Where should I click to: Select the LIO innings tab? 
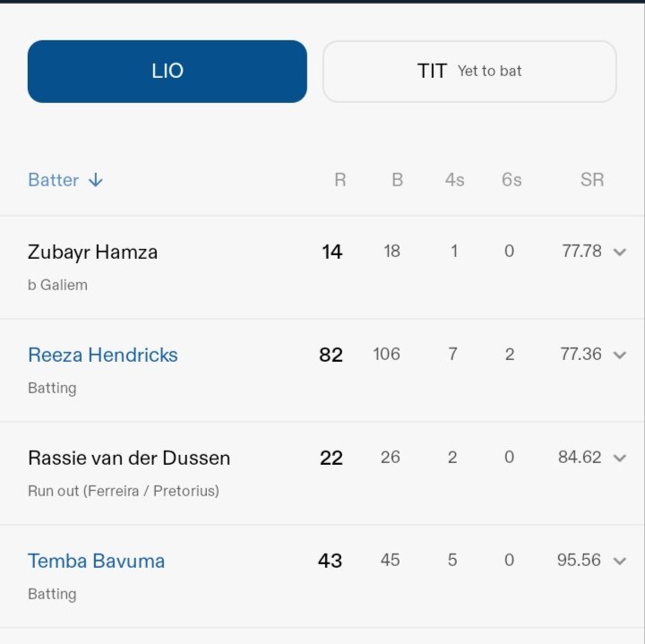(167, 72)
